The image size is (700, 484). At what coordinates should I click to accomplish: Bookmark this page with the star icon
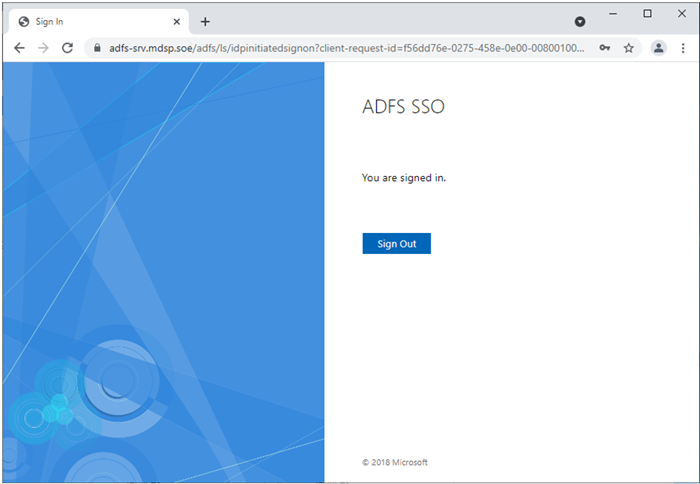629,48
